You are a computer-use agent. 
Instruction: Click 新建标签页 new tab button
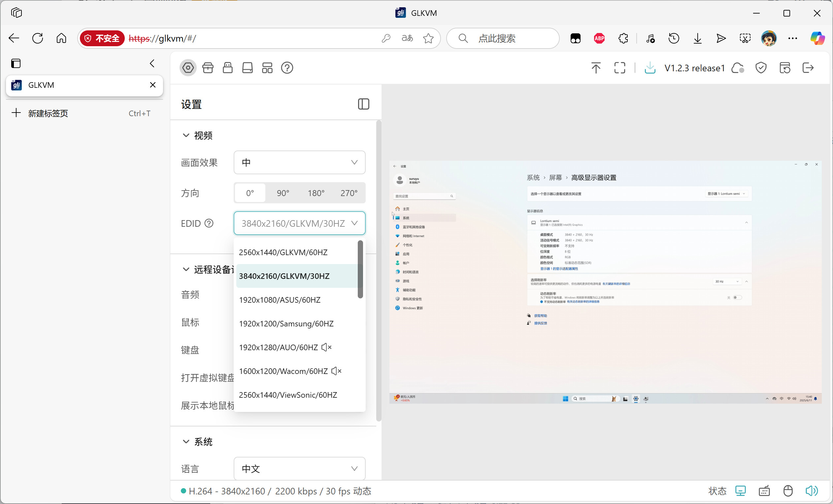[x=48, y=113]
